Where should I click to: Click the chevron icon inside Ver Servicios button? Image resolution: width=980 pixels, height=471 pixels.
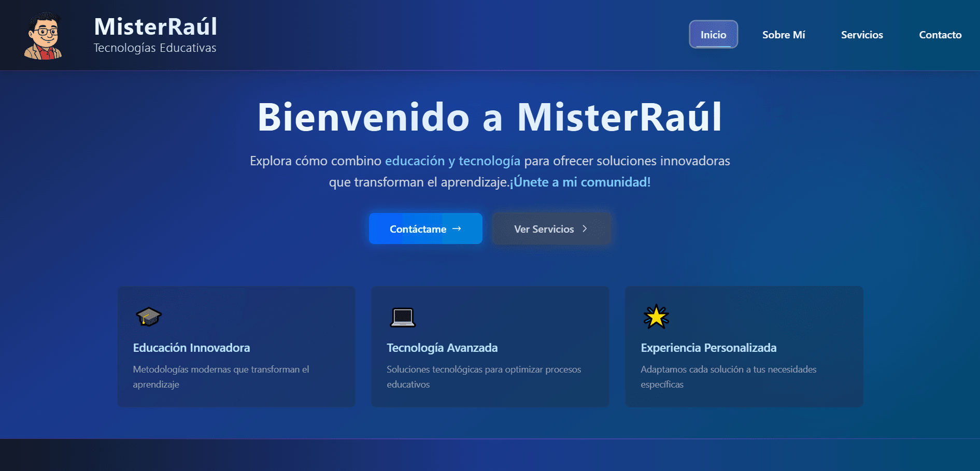pos(585,229)
